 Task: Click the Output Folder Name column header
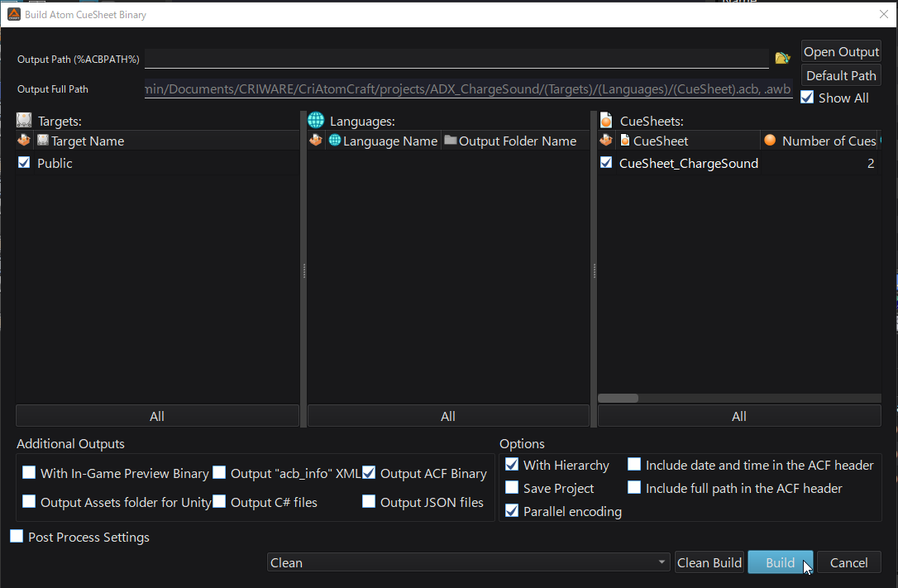coord(515,141)
